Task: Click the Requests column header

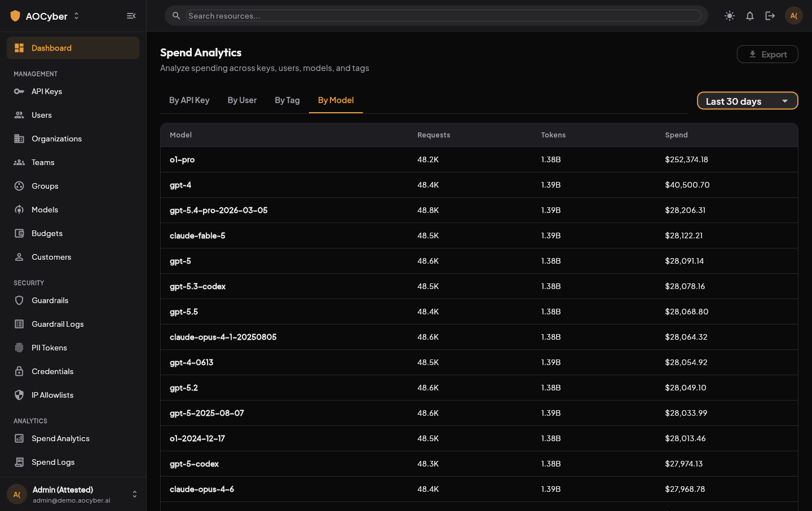Action: pyautogui.click(x=434, y=135)
